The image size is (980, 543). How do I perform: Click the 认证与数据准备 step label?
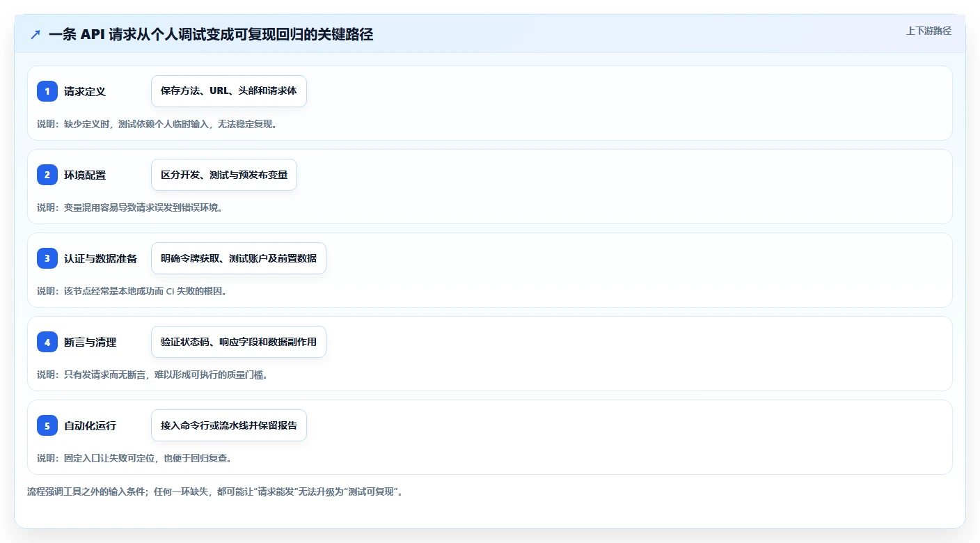(100, 258)
